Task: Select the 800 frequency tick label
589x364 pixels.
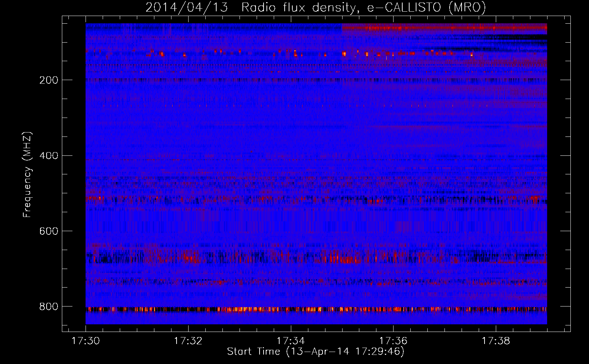Action: pyautogui.click(x=48, y=307)
